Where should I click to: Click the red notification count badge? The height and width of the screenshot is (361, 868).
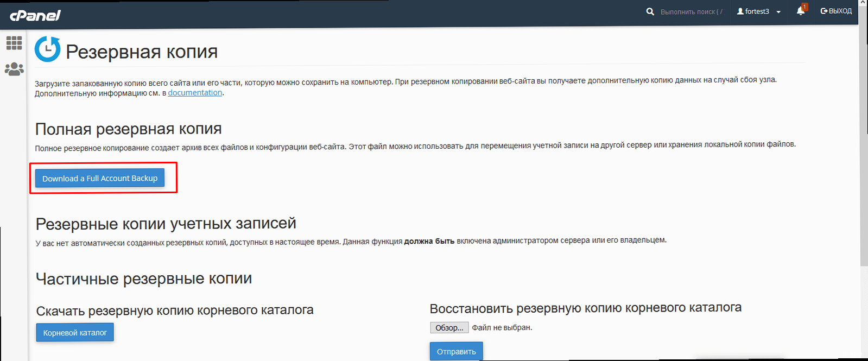pyautogui.click(x=804, y=7)
